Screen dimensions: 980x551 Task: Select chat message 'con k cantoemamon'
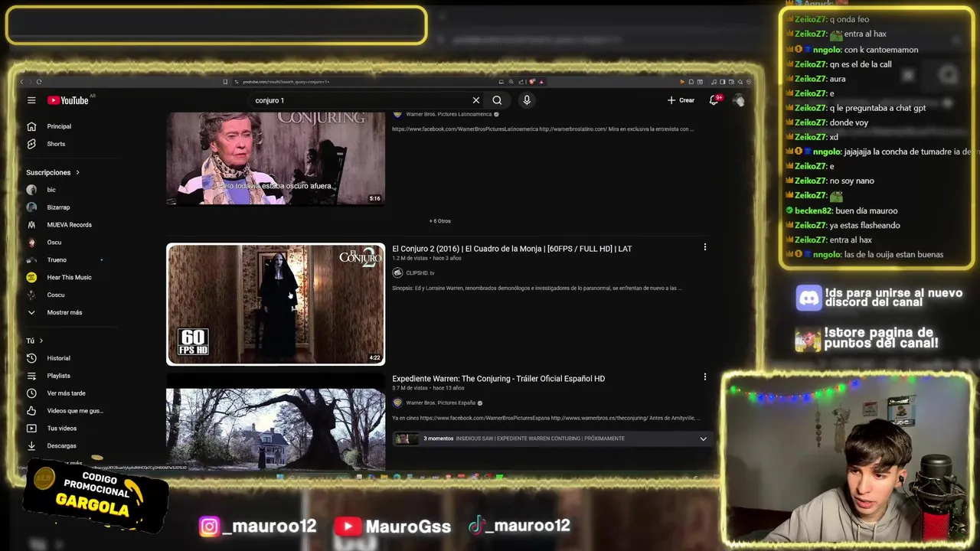pyautogui.click(x=881, y=50)
